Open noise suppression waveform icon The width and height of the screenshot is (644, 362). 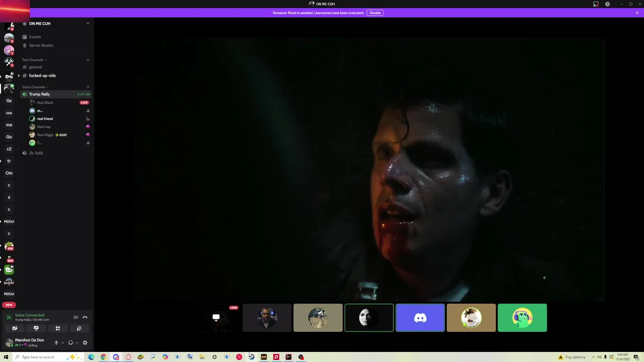(x=76, y=317)
